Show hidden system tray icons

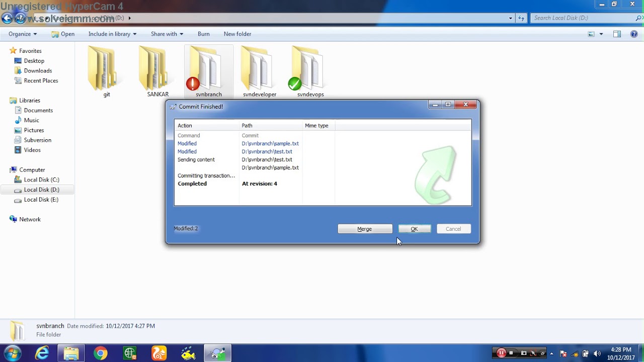point(551,353)
